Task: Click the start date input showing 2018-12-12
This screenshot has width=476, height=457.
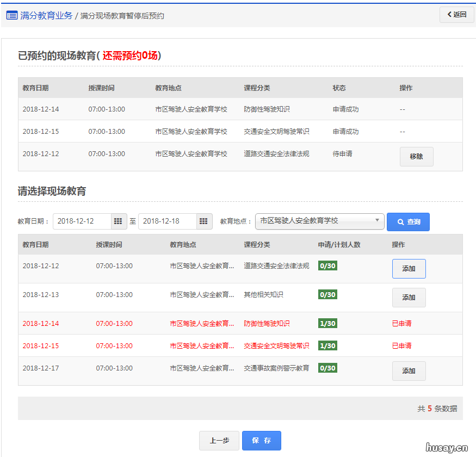Action: pos(82,221)
